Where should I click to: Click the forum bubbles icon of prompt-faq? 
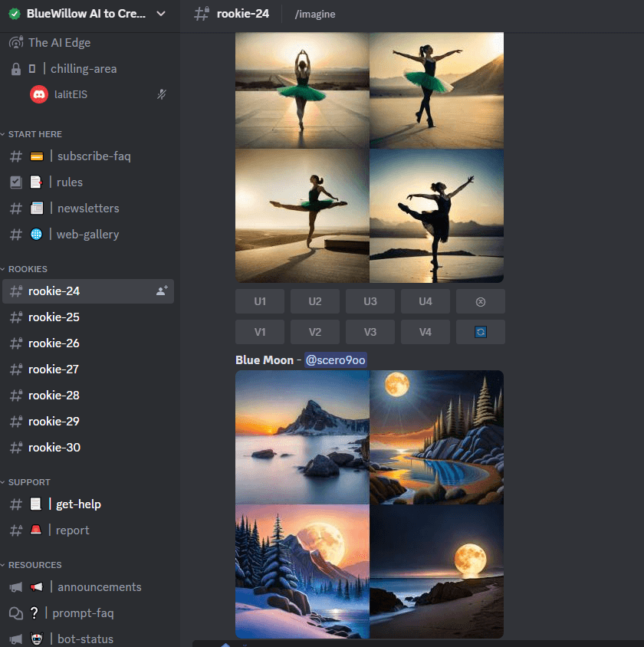tap(15, 613)
